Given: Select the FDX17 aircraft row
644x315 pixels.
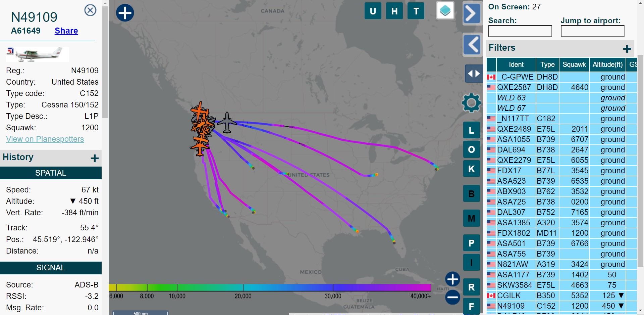Looking at the screenshot, I should (562, 171).
